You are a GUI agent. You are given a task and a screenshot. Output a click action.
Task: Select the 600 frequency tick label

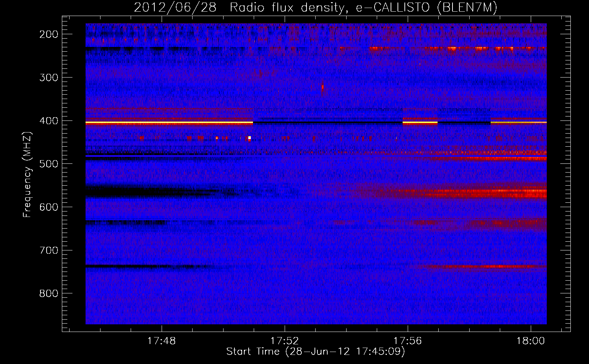point(49,207)
